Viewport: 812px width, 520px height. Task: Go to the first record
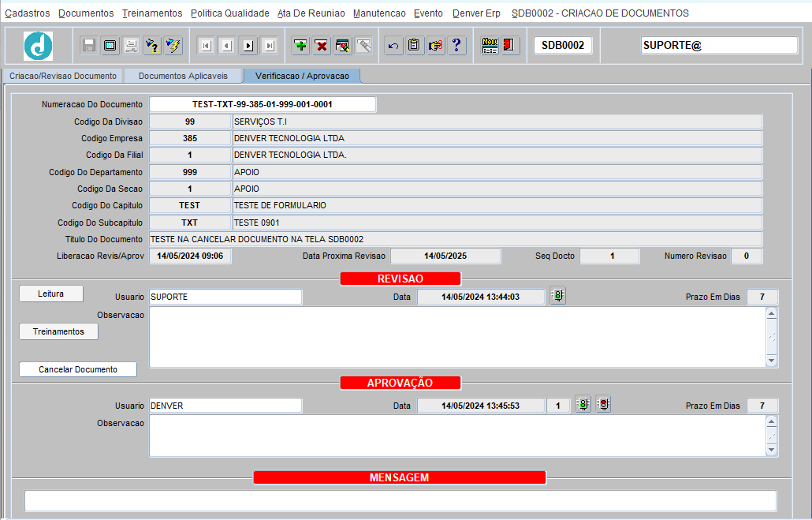[x=206, y=46]
